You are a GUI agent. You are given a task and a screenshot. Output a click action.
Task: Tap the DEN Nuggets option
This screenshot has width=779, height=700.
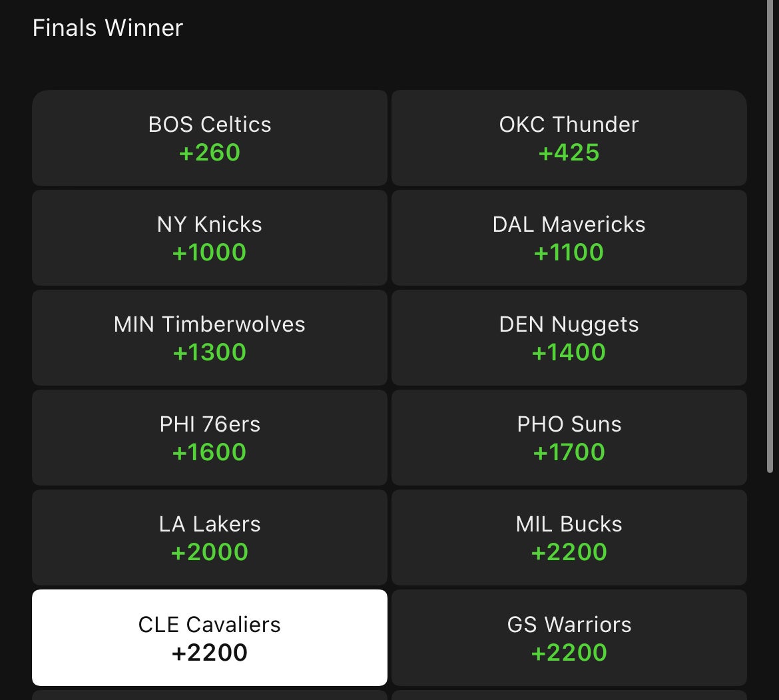click(569, 338)
